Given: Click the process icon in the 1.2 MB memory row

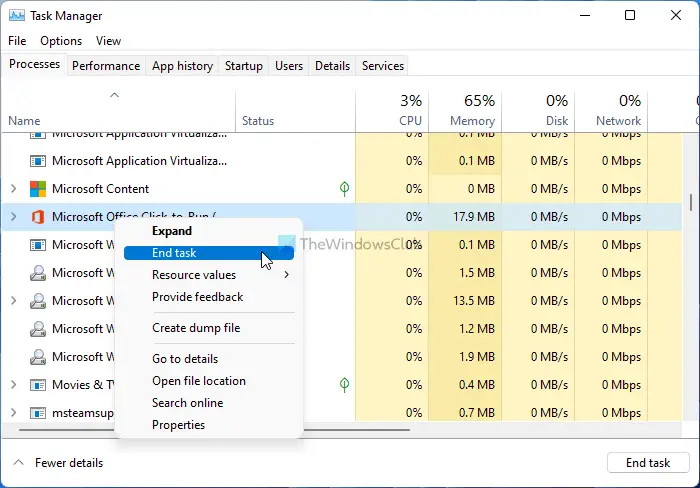Looking at the screenshot, I should coord(38,329).
